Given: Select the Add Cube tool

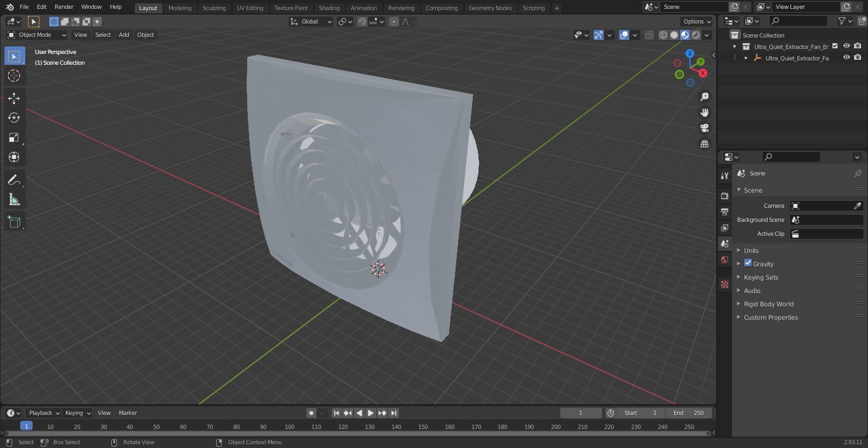Looking at the screenshot, I should (14, 222).
